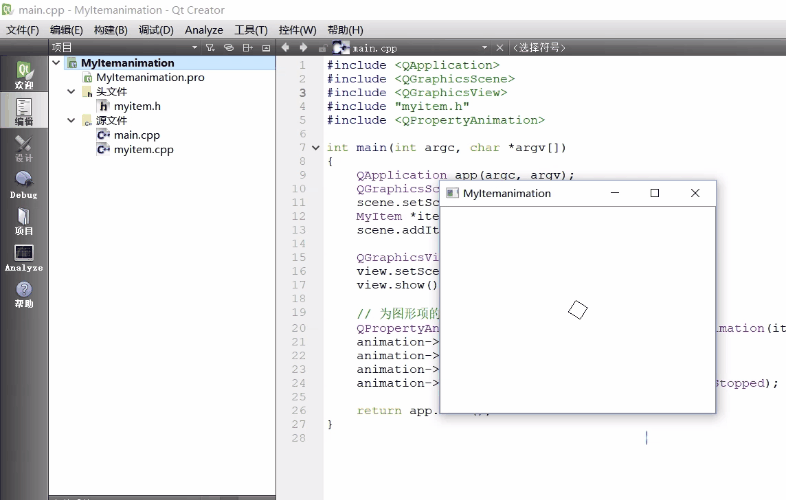Click the rotating square in MyItemanimation window

[577, 310]
